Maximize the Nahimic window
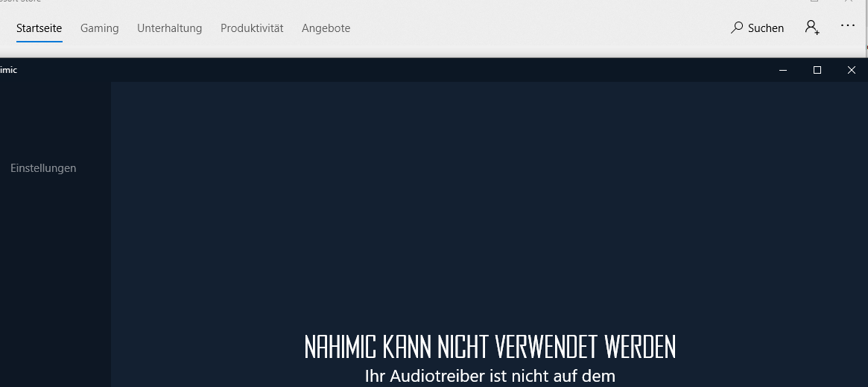This screenshot has width=868, height=387. [817, 70]
